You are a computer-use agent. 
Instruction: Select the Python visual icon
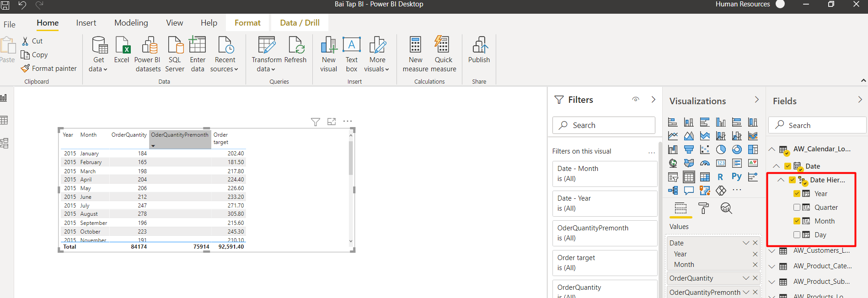737,176
